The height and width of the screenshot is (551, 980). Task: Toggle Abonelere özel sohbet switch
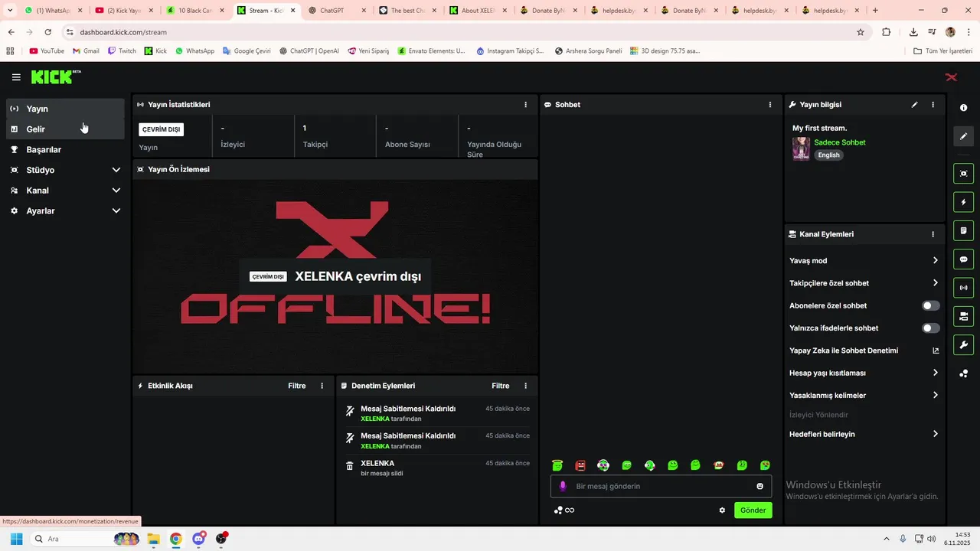[x=930, y=305]
